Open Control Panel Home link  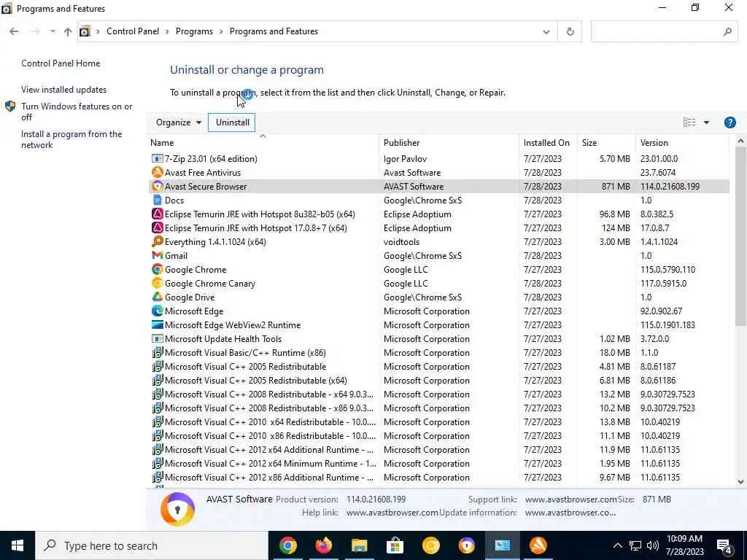point(61,63)
